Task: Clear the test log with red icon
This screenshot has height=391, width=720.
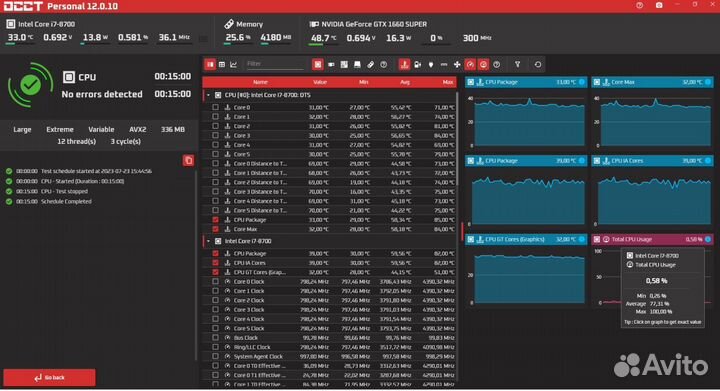Action: coord(188,160)
